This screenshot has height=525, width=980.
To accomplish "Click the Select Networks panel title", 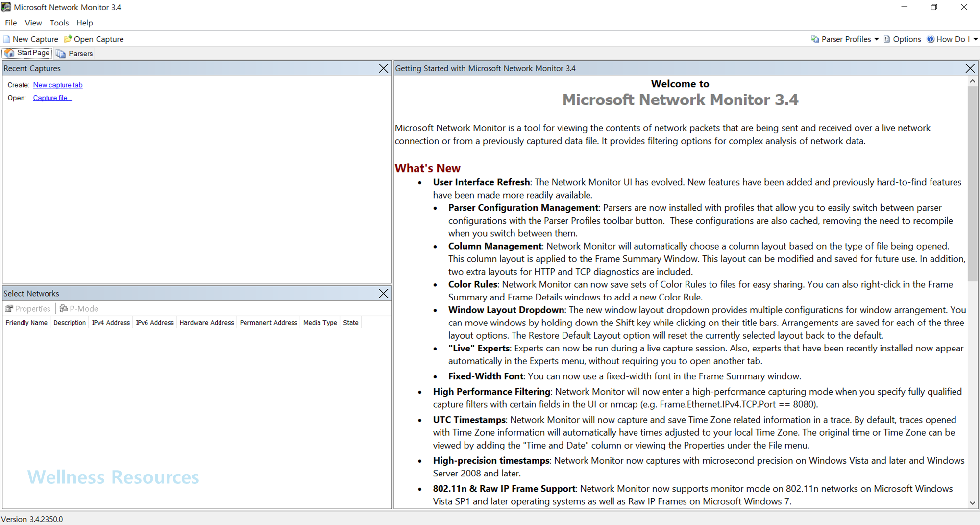I will pos(31,293).
